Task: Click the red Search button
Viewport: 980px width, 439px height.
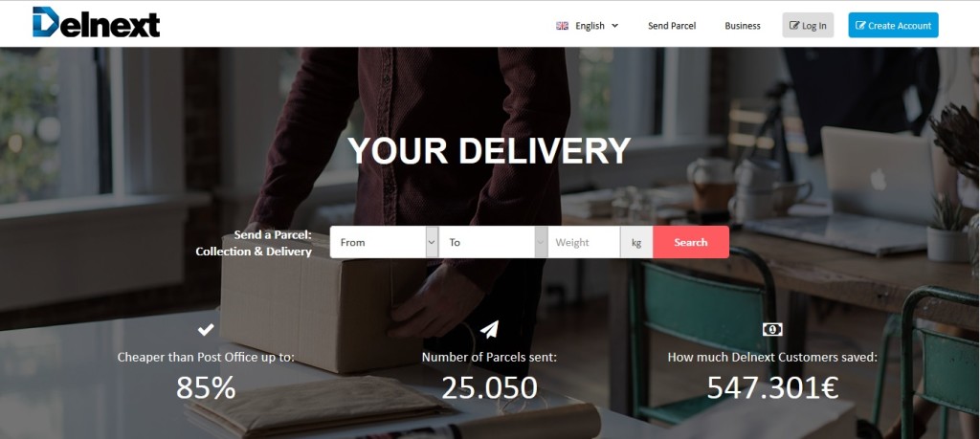Action: point(691,242)
